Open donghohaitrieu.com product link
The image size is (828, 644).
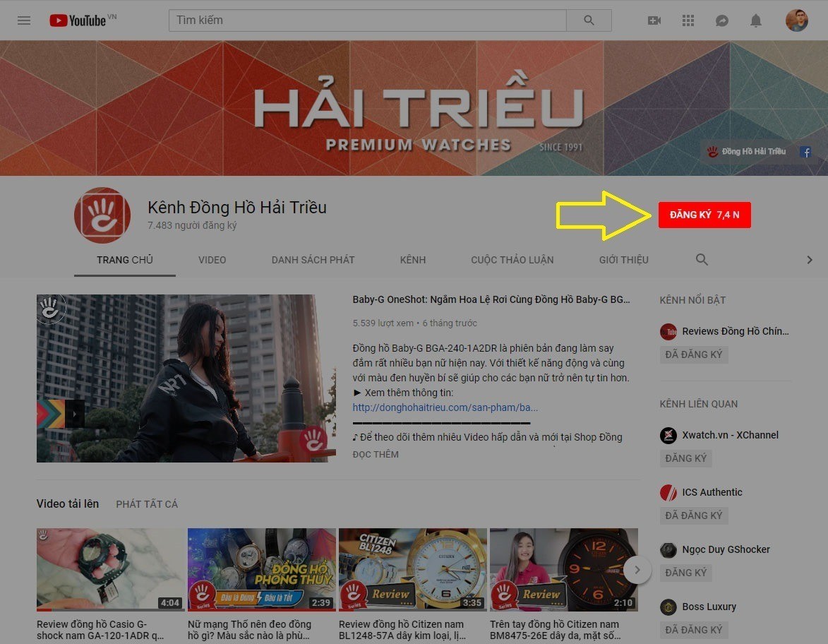pos(445,407)
